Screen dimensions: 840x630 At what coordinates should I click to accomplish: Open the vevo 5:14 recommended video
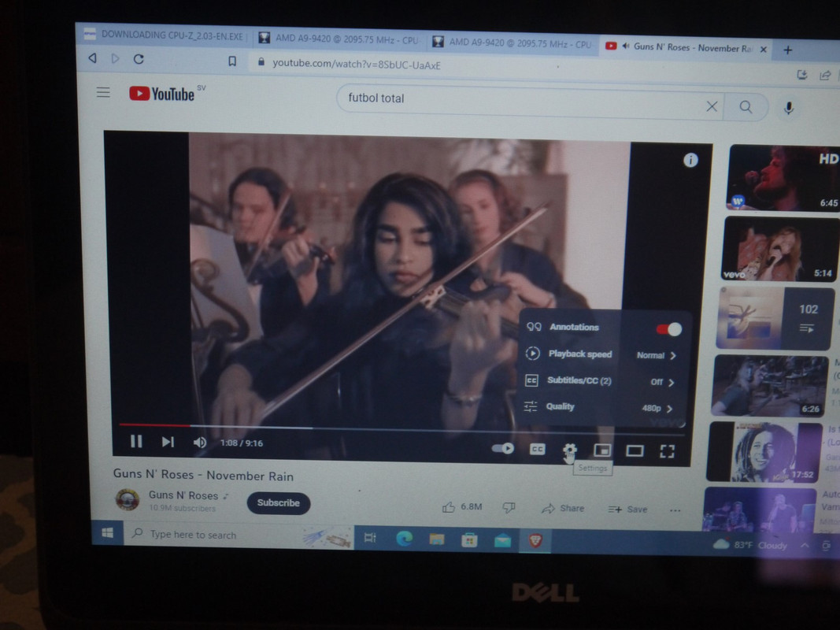pyautogui.click(x=779, y=249)
